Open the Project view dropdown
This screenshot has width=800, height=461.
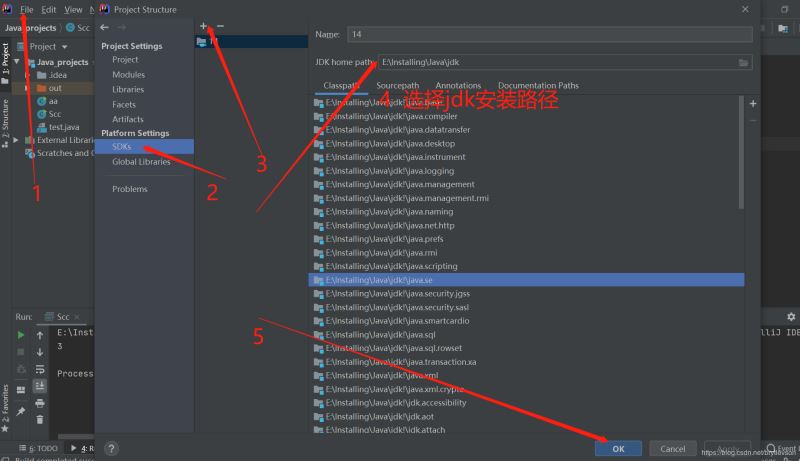point(64,46)
